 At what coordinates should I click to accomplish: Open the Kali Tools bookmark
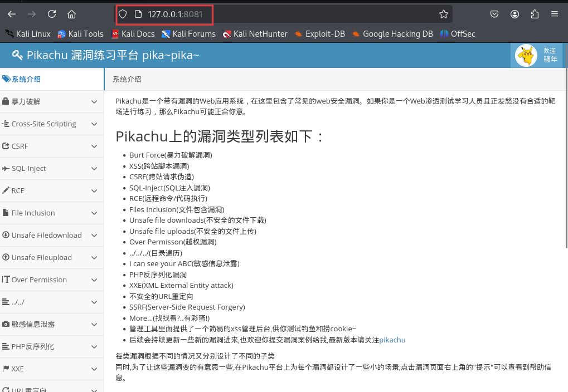tap(80, 34)
